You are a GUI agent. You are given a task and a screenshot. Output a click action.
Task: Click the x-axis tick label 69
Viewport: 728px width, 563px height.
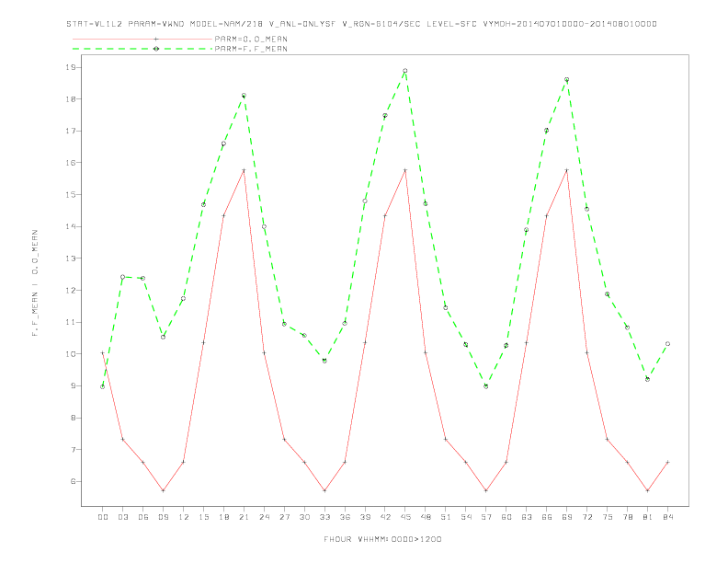(x=567, y=517)
